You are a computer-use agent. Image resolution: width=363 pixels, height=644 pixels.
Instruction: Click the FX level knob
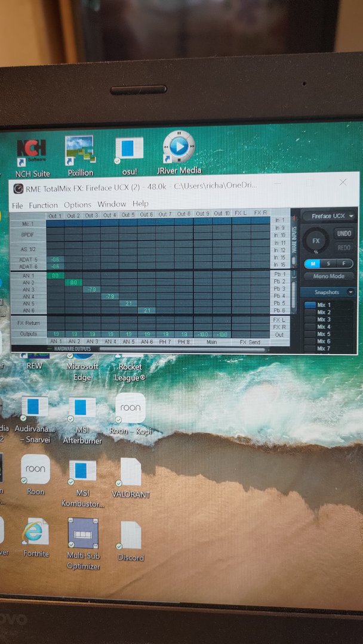coord(316,241)
